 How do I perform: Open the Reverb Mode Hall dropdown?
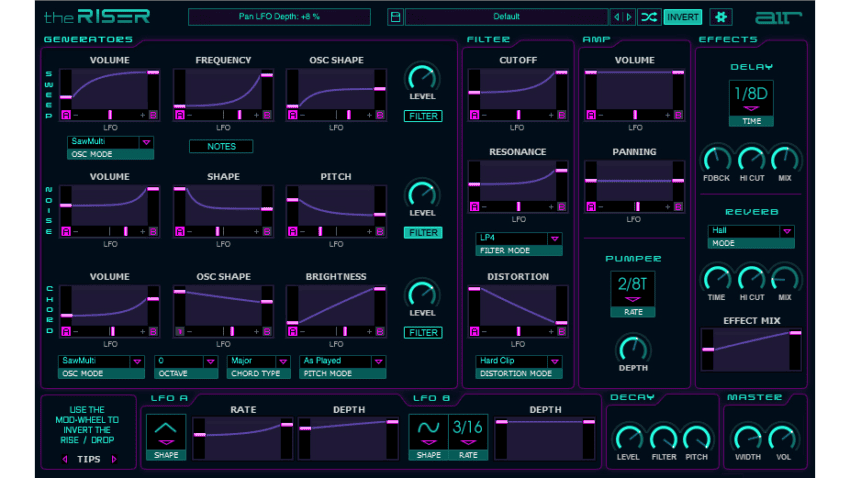click(x=786, y=230)
